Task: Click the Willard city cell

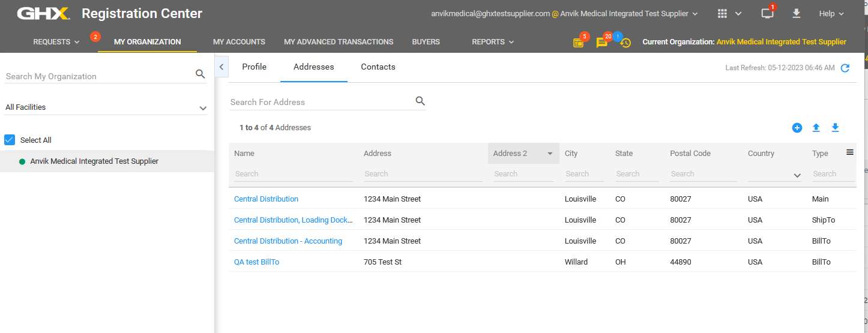Action: (576, 262)
